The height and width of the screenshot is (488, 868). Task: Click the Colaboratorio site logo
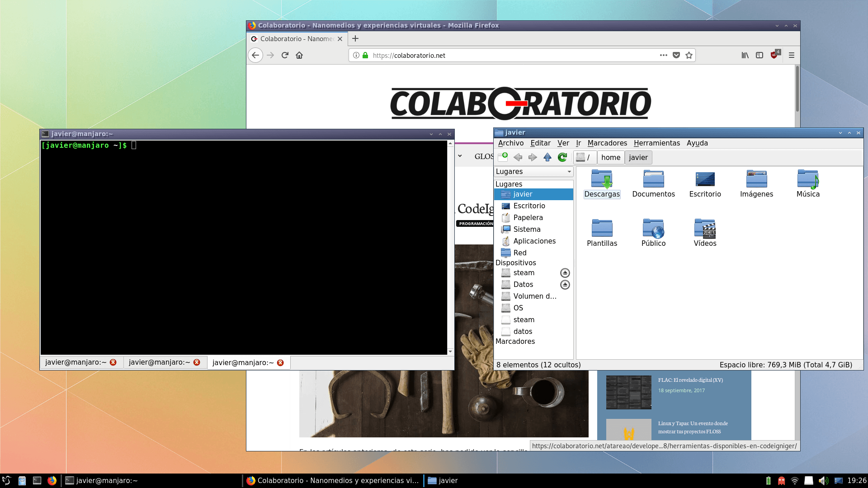click(520, 103)
